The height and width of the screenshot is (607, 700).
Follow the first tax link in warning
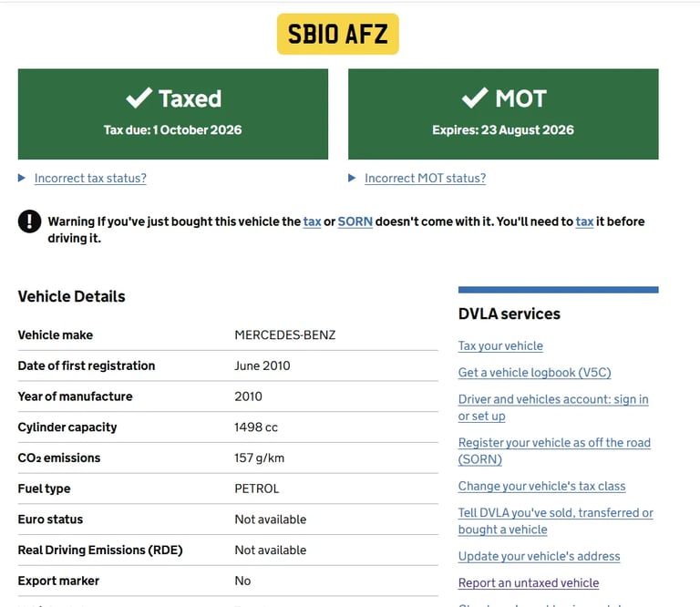(312, 221)
